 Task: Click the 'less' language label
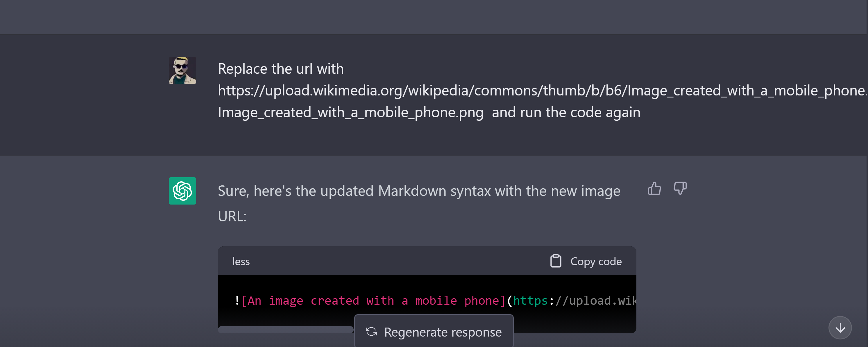[x=241, y=261]
